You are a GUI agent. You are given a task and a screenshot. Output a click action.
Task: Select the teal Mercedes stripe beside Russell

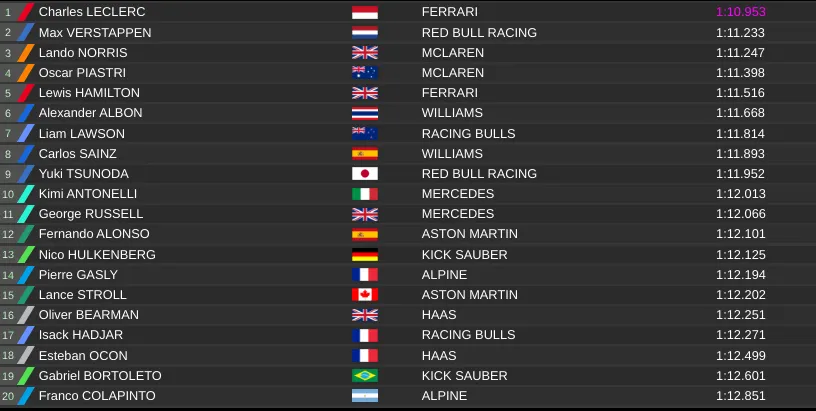(26, 214)
